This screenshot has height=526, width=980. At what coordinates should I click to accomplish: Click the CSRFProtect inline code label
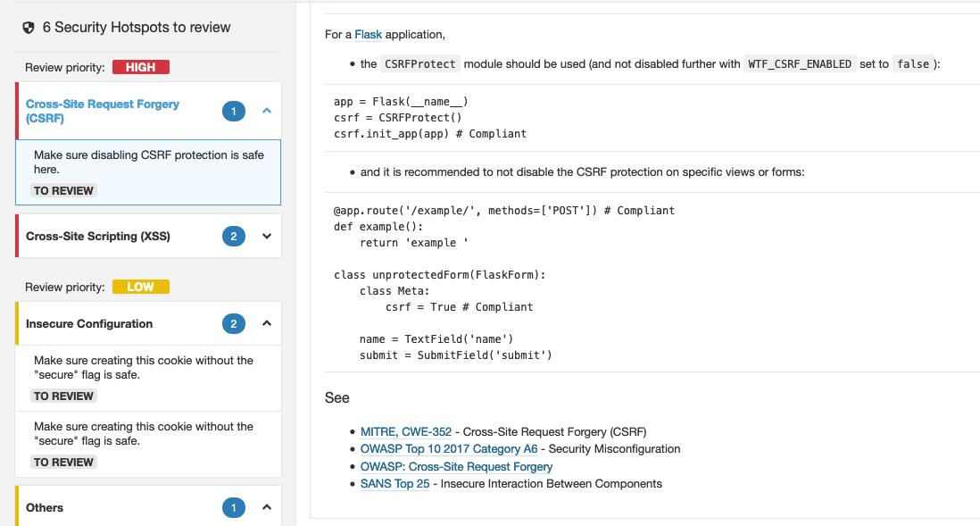[420, 63]
